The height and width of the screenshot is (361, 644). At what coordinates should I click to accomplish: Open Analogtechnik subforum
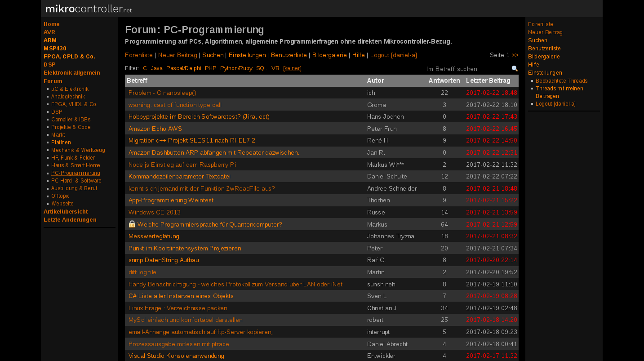[x=68, y=97]
